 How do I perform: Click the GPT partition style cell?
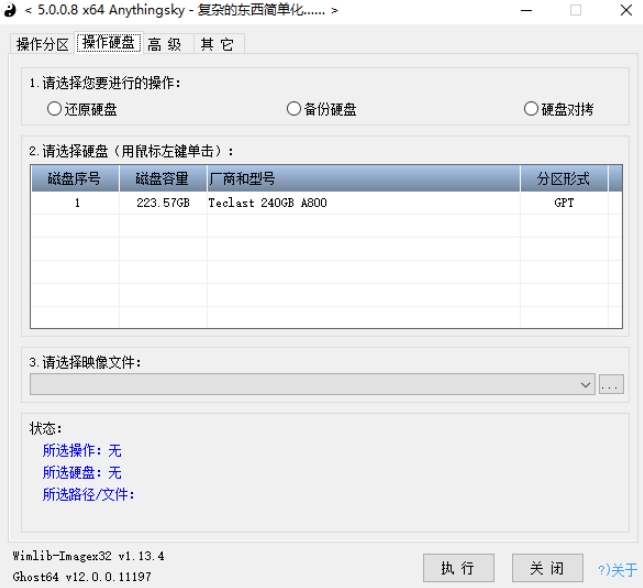click(x=564, y=203)
